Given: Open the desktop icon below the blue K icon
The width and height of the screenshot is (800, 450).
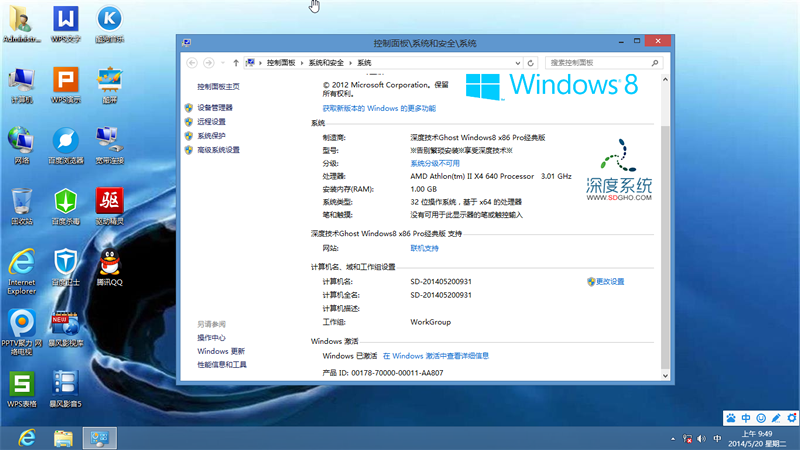Looking at the screenshot, I should point(109,85).
